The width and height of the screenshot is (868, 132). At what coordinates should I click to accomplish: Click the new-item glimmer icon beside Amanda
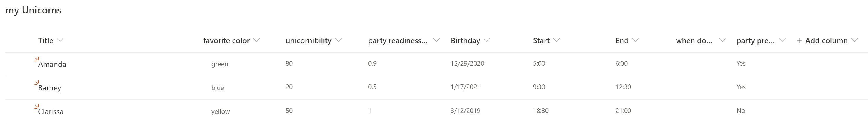pyautogui.click(x=37, y=60)
